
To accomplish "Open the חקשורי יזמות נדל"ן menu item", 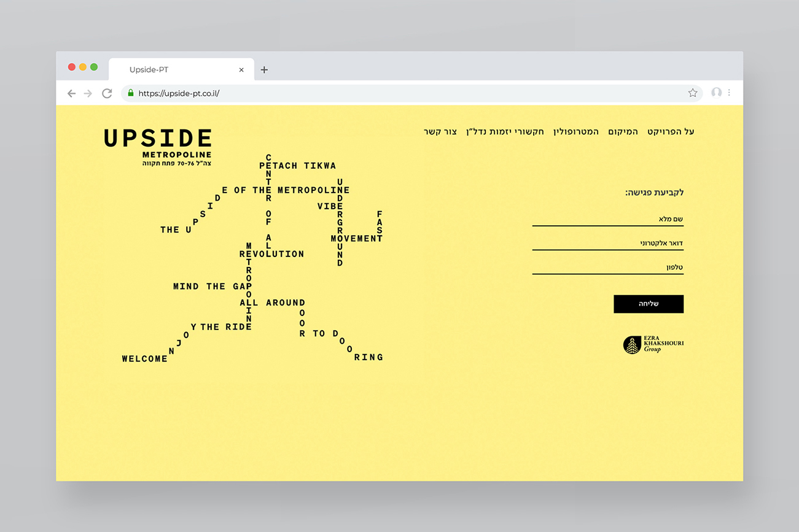I will [x=505, y=131].
